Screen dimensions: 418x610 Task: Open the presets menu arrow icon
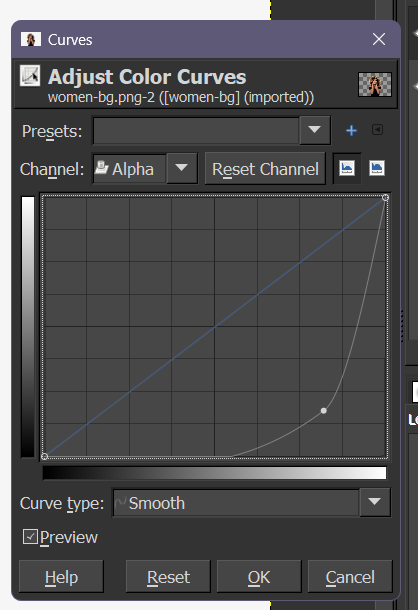(377, 130)
